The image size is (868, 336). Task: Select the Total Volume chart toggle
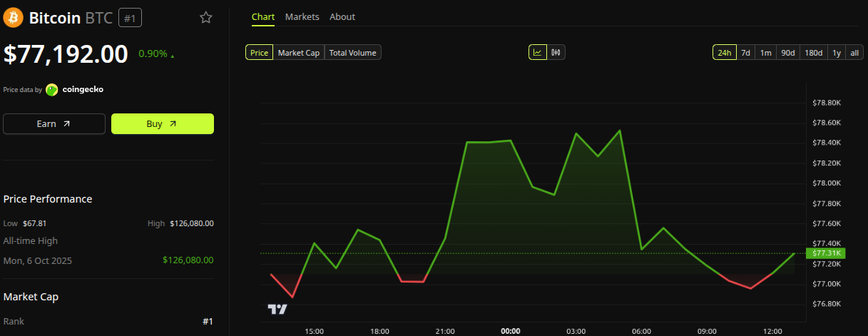(x=353, y=52)
